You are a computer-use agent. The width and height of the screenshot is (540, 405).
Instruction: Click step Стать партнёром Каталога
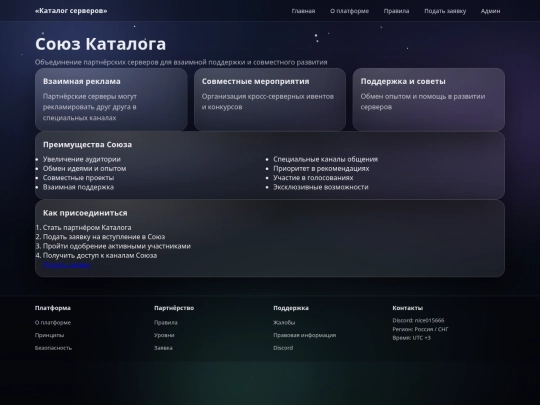87,228
